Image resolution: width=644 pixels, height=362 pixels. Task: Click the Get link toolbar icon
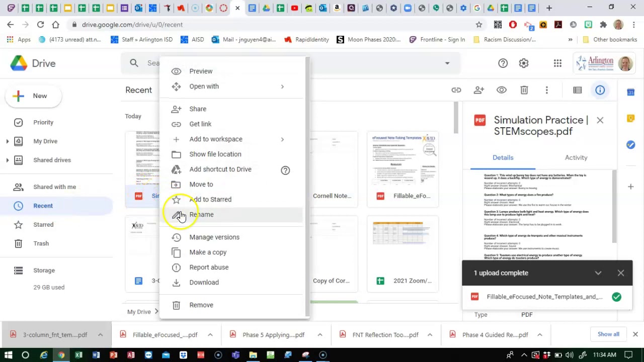pos(456,90)
